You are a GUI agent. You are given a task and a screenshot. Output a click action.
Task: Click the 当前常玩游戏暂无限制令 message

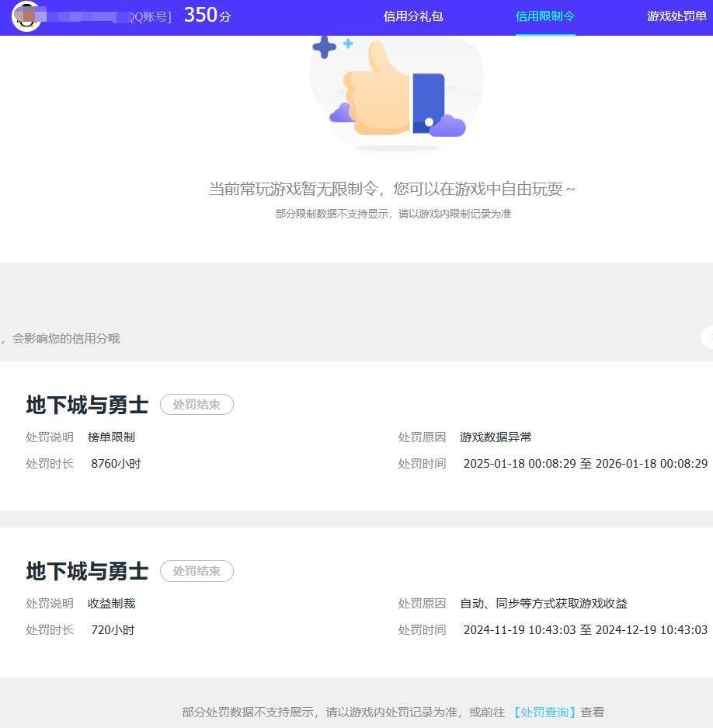click(392, 189)
